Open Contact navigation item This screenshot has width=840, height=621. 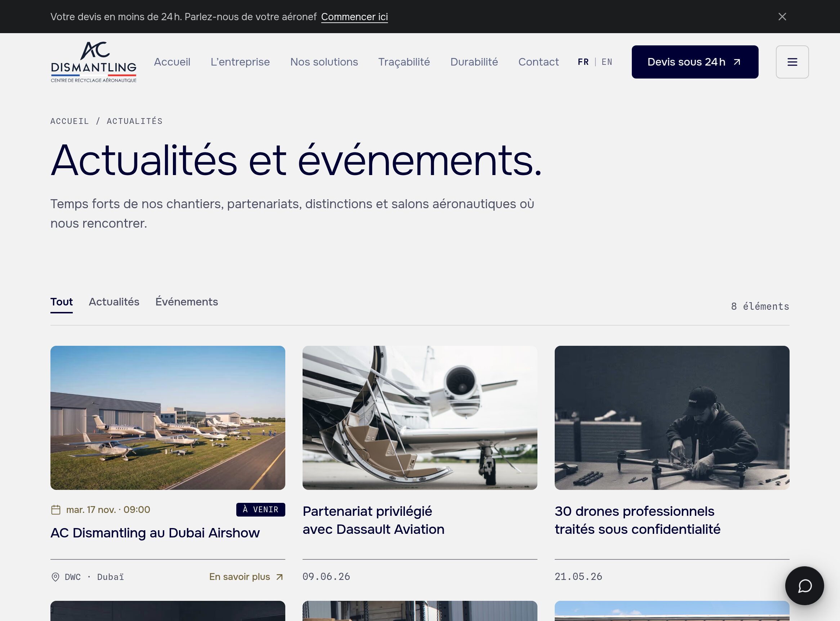538,62
